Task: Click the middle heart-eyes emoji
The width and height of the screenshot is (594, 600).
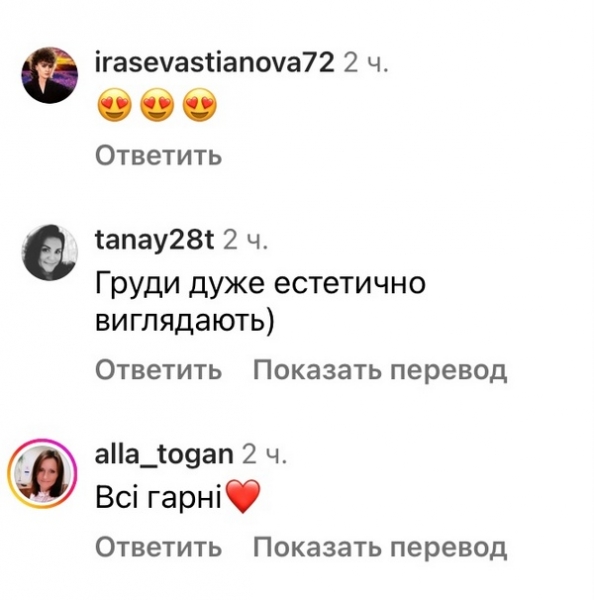Action: click(x=157, y=105)
